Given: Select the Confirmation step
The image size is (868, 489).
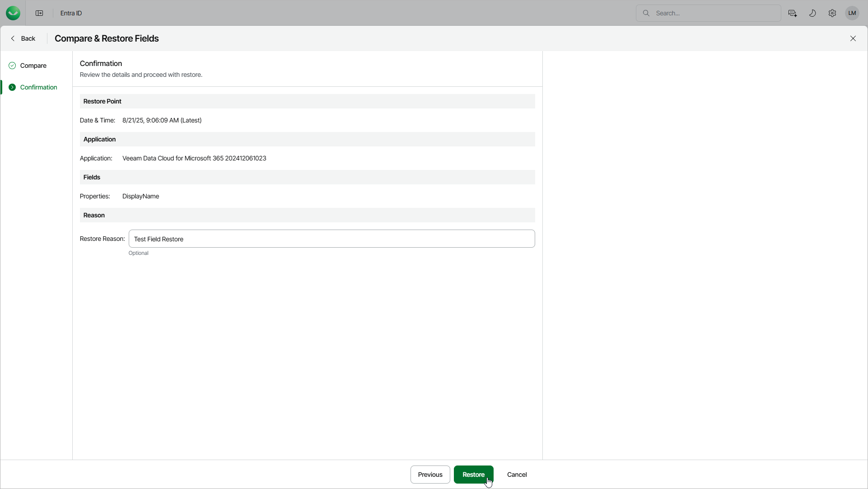Looking at the screenshot, I should [38, 87].
